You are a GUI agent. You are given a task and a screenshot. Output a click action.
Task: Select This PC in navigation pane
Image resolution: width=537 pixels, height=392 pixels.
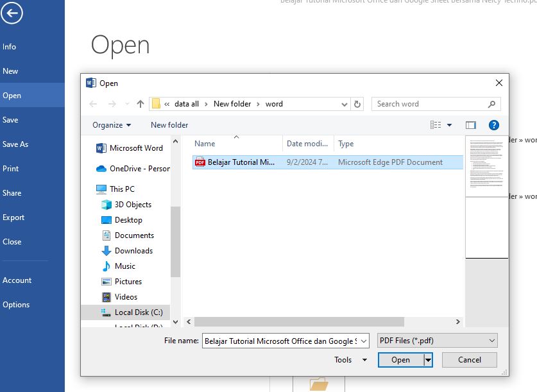pos(115,189)
